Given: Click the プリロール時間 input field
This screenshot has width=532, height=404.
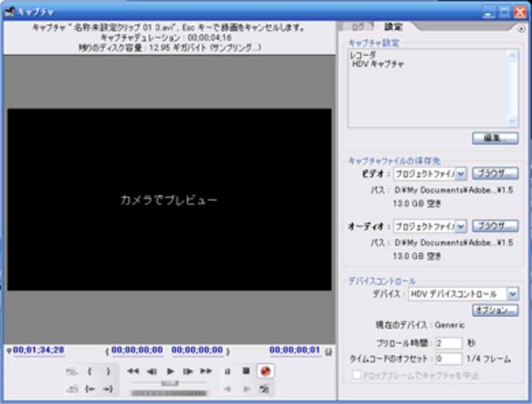Looking at the screenshot, I should (448, 343).
